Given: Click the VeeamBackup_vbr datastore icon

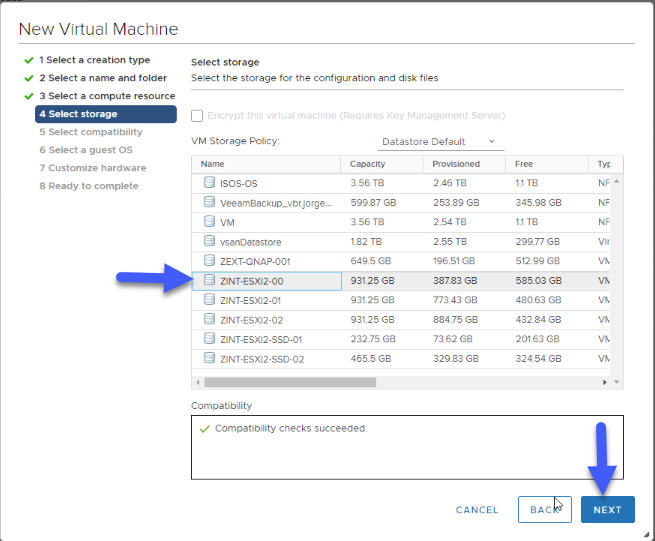Looking at the screenshot, I should [209, 202].
